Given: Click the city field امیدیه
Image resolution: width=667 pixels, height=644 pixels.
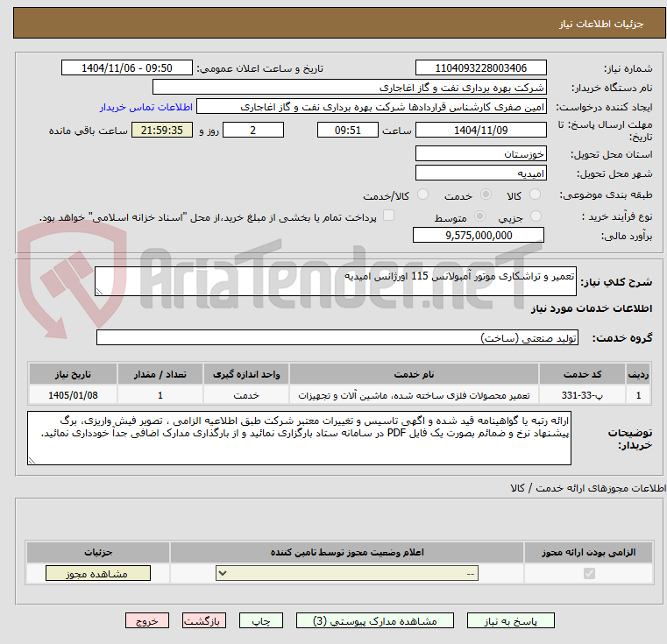Looking at the screenshot, I should [480, 173].
